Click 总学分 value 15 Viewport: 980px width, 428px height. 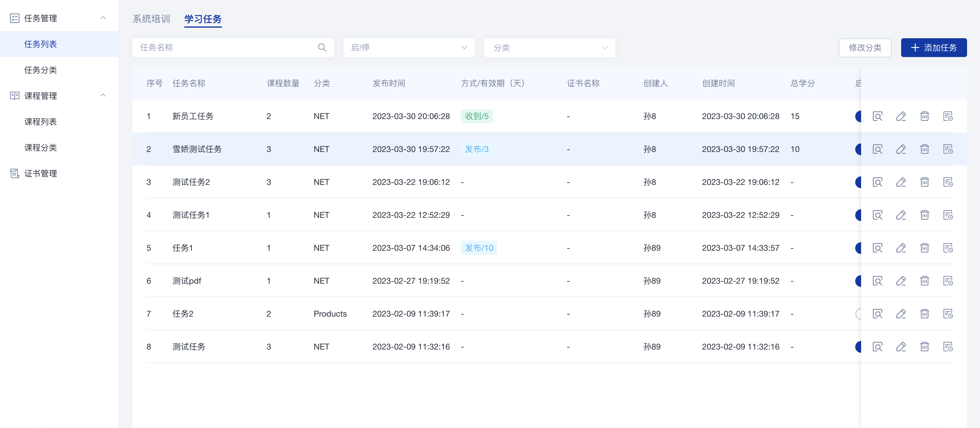795,116
